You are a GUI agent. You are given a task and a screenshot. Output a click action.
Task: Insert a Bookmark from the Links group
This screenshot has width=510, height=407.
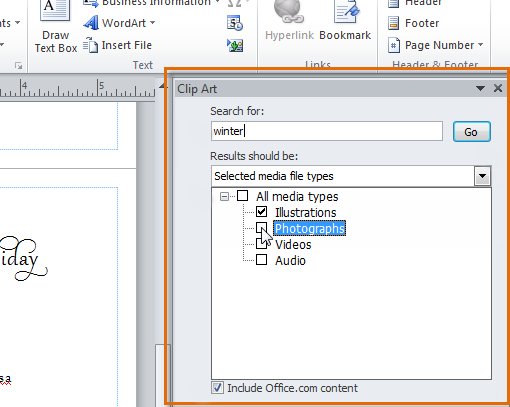[x=345, y=20]
